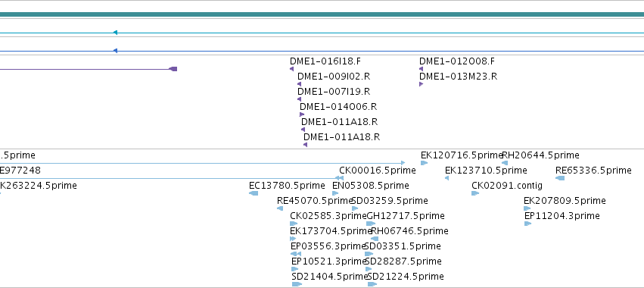Click the arrowhead on the dark blue line
This screenshot has height=288, width=644.
(x=116, y=51)
